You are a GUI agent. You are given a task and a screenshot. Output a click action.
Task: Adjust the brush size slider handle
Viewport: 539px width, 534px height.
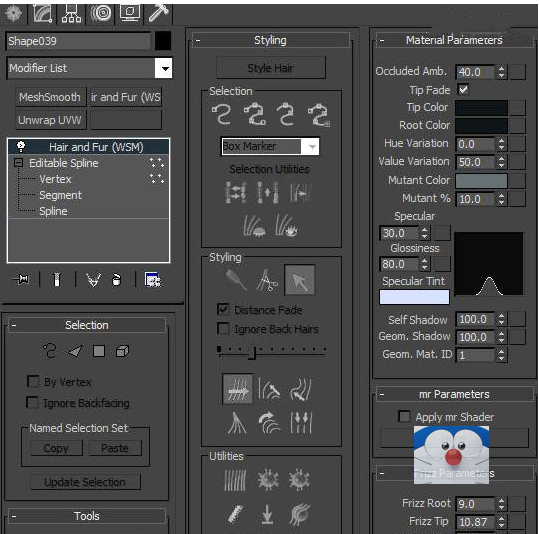252,353
